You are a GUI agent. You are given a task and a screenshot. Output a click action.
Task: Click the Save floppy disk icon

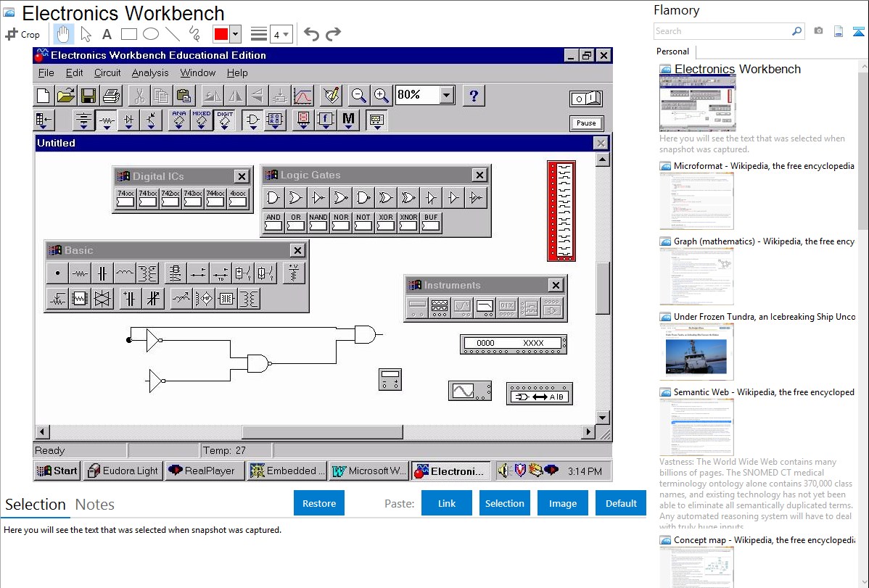coord(88,95)
